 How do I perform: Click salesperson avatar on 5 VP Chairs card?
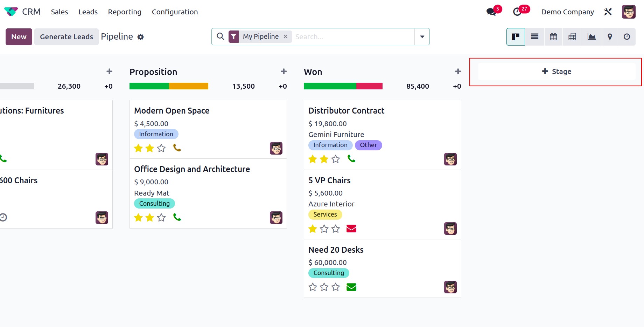(x=450, y=229)
